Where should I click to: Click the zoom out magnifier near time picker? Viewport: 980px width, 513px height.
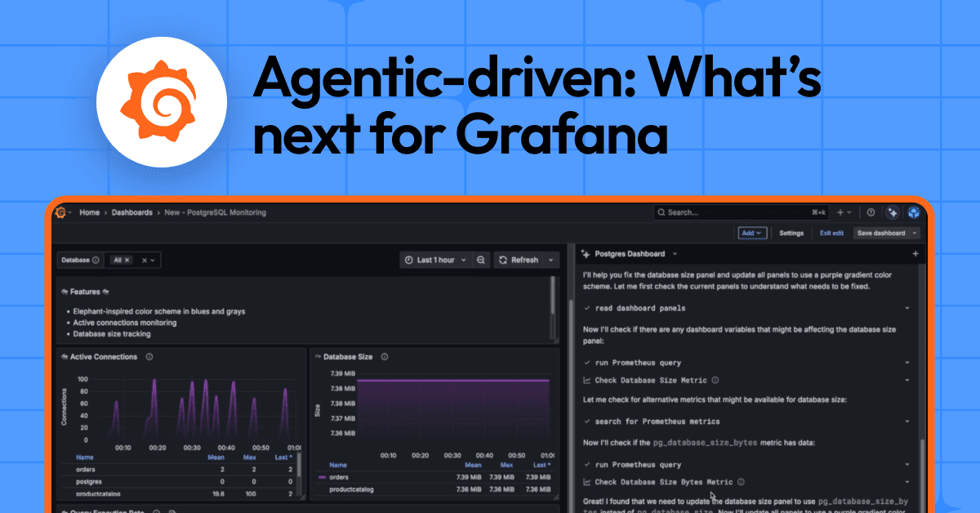coord(481,260)
